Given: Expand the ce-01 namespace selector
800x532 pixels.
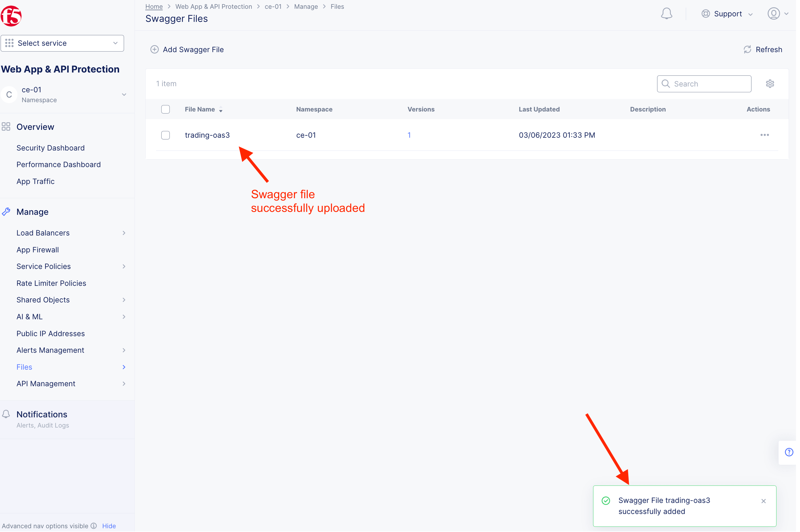Looking at the screenshot, I should [124, 95].
